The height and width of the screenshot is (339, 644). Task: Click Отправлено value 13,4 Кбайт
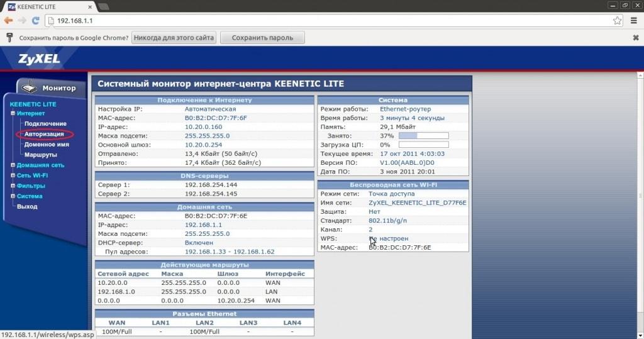click(x=221, y=153)
